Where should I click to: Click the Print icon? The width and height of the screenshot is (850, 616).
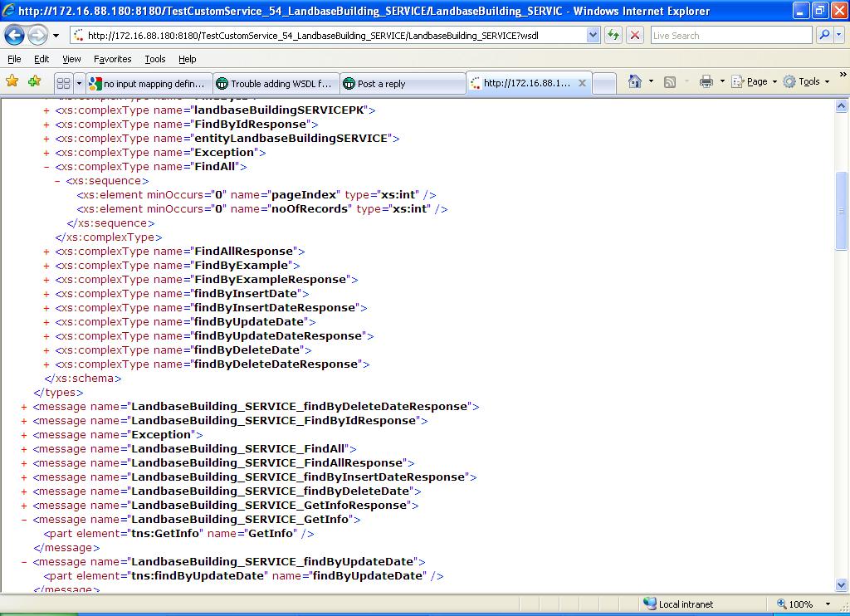(x=706, y=82)
